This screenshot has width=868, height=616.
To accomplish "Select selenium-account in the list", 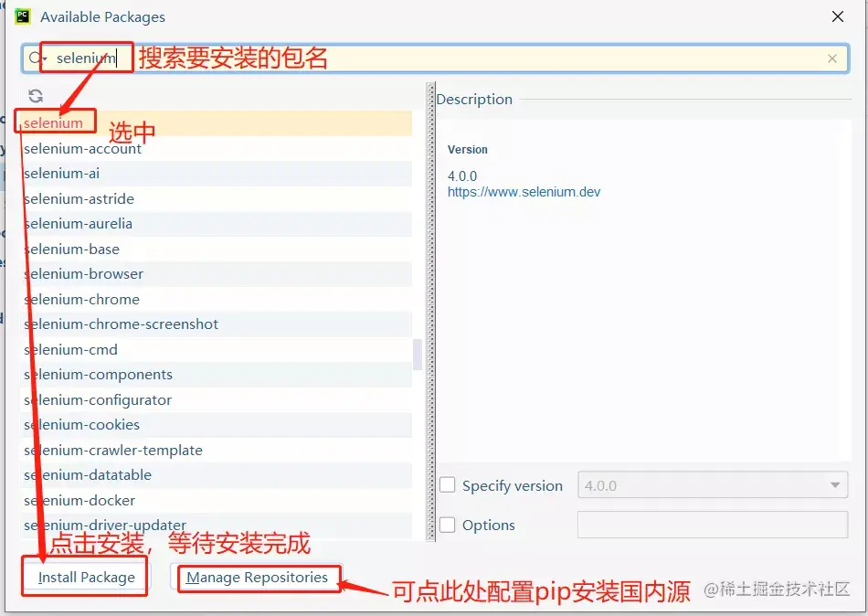I will (x=217, y=148).
